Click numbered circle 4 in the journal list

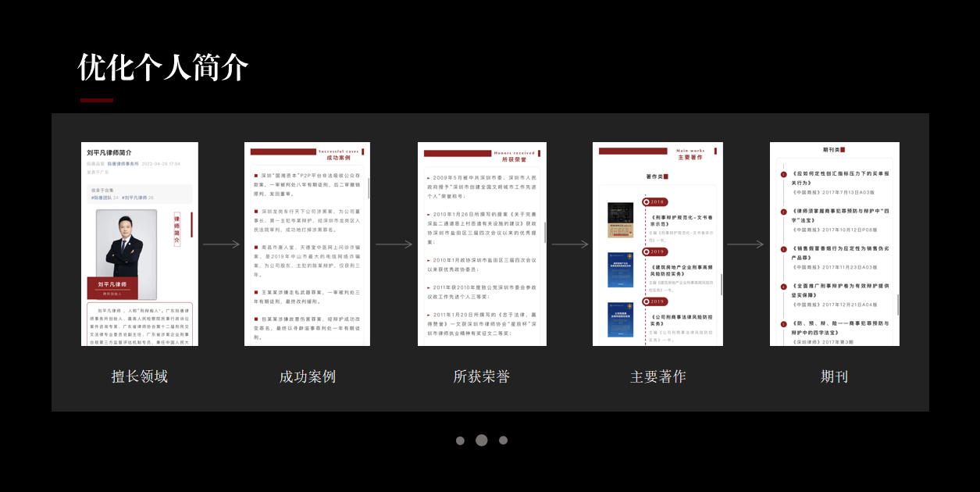click(783, 286)
